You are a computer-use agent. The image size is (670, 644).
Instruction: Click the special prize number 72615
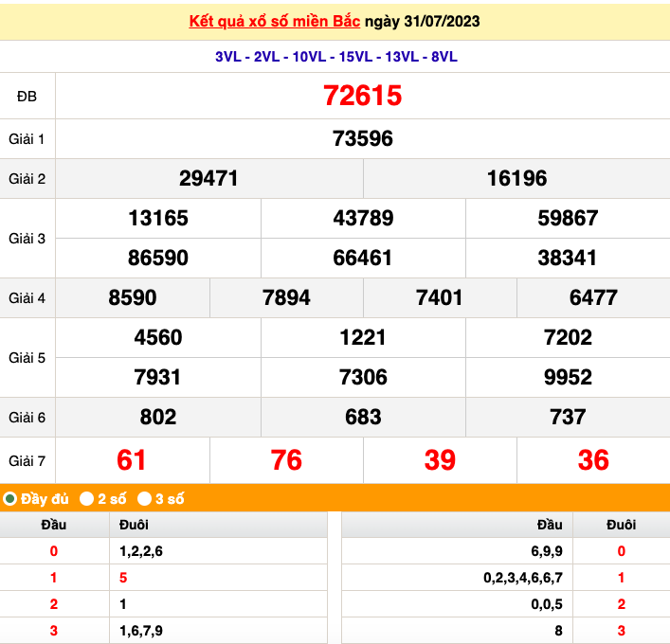click(363, 96)
